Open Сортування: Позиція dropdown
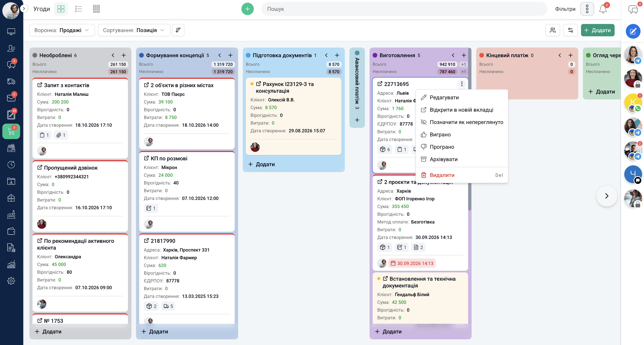This screenshot has width=644, height=345. (x=134, y=30)
